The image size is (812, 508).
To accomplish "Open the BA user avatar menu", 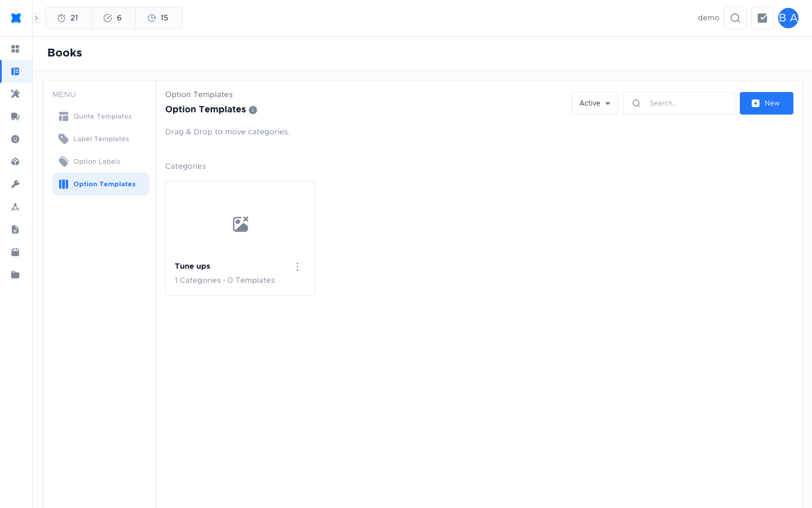I will 788,18.
